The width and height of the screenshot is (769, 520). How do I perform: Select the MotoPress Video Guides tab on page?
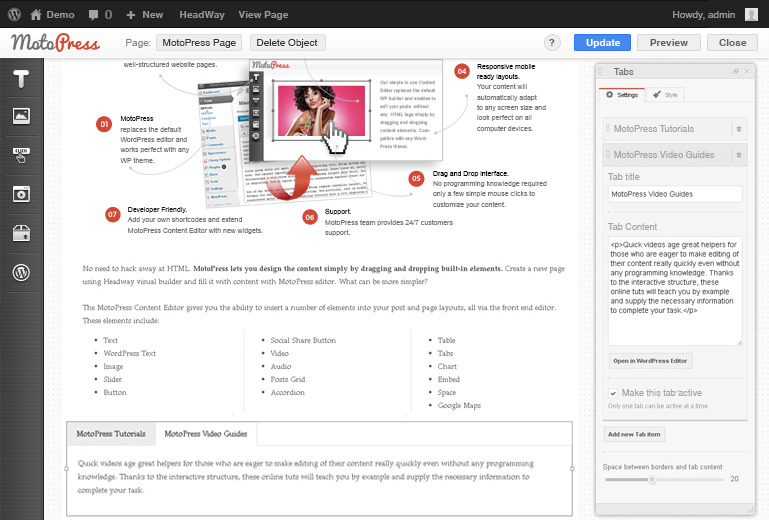pos(206,434)
